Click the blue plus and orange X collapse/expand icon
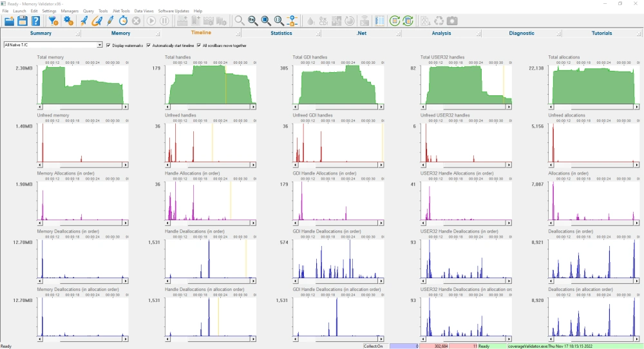Viewport: 644px width, 349px height. (x=292, y=21)
